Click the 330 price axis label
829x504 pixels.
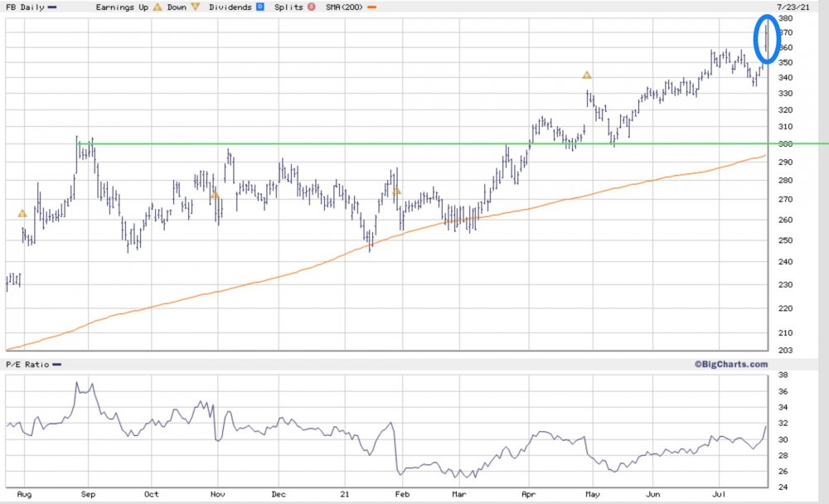tap(786, 93)
